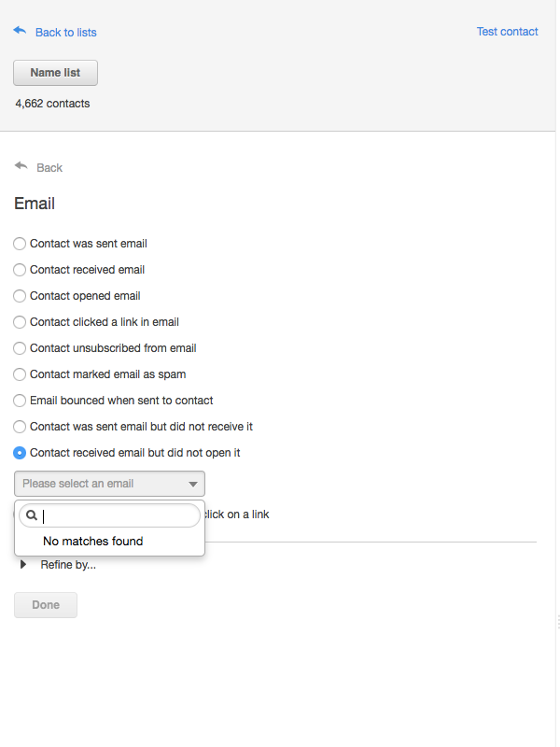Image resolution: width=560 pixels, height=747 pixels.
Task: Focus the email search input field
Action: (109, 515)
